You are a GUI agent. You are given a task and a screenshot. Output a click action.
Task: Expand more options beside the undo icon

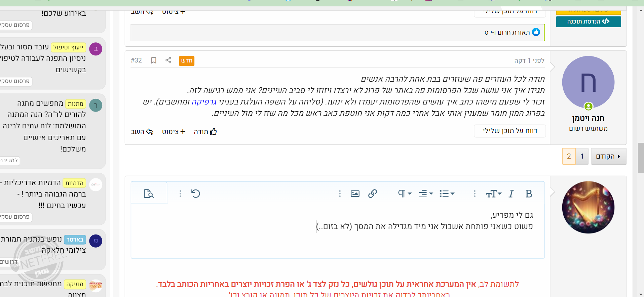point(180,194)
